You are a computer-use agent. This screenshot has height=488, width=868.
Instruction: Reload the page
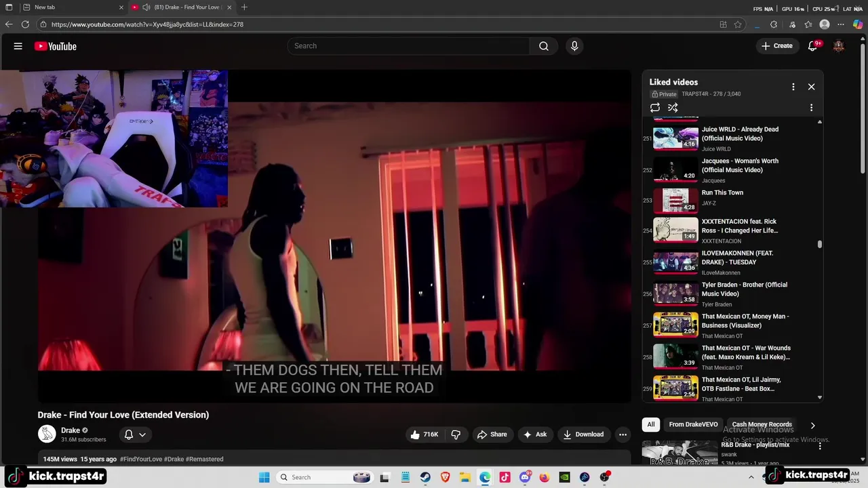pos(25,24)
